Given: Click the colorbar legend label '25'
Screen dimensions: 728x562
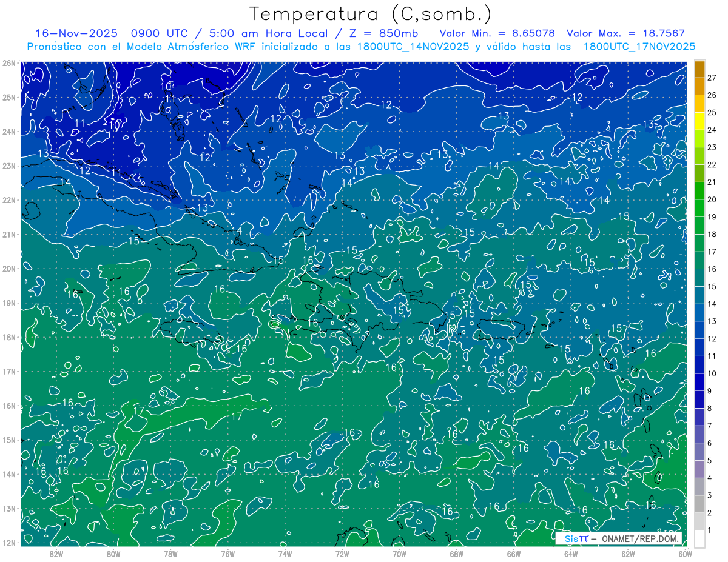Looking at the screenshot, I should [712, 112].
